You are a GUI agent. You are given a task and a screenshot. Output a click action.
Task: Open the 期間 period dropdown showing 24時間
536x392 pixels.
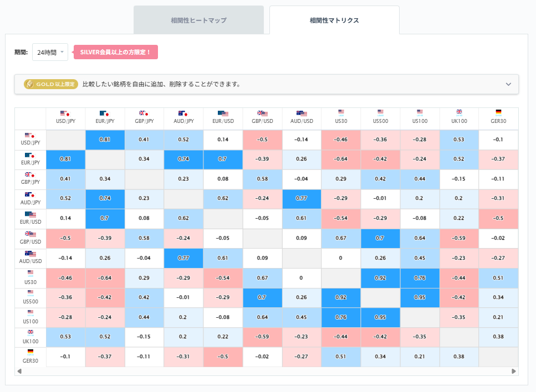tap(49, 51)
